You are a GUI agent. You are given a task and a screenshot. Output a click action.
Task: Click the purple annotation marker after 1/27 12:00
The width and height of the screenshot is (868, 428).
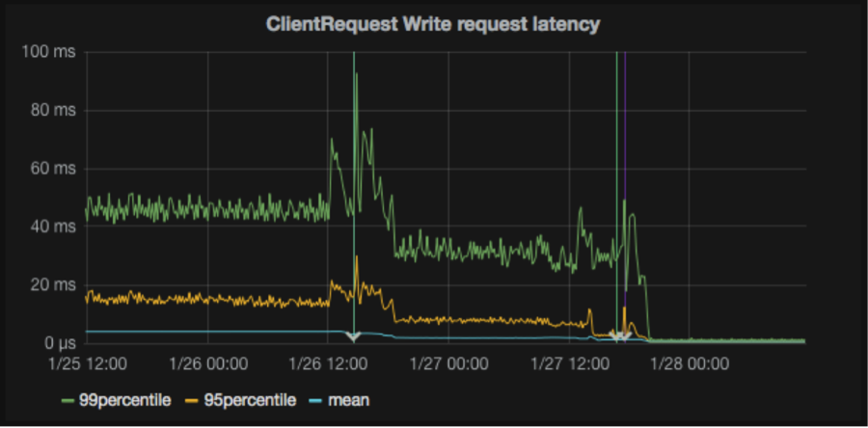pos(626,335)
